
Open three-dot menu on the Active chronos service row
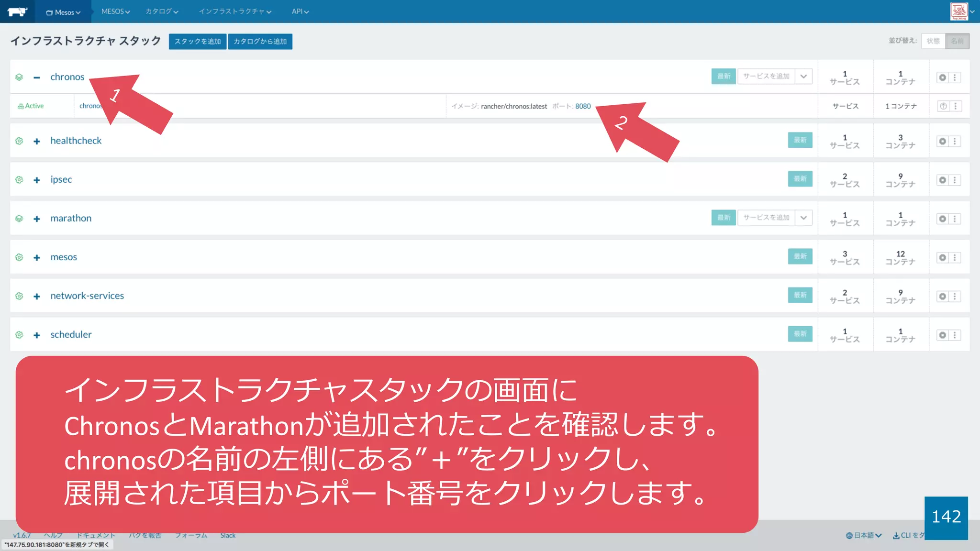click(956, 106)
